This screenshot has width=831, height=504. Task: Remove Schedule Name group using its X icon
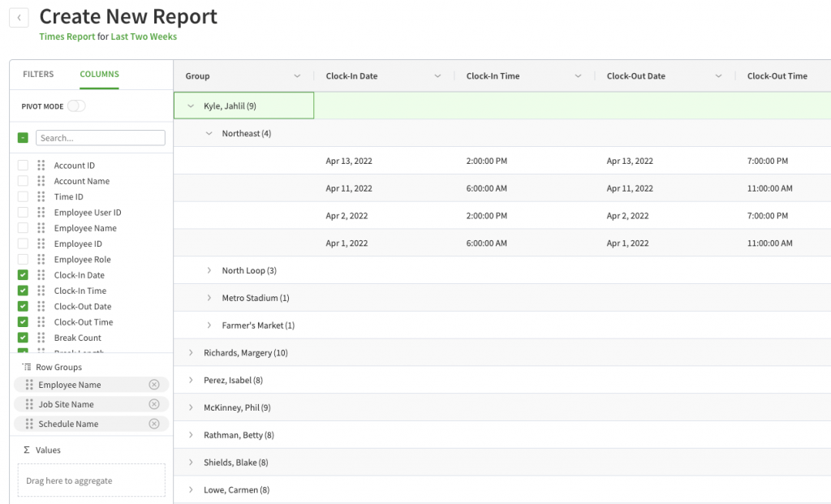click(154, 423)
